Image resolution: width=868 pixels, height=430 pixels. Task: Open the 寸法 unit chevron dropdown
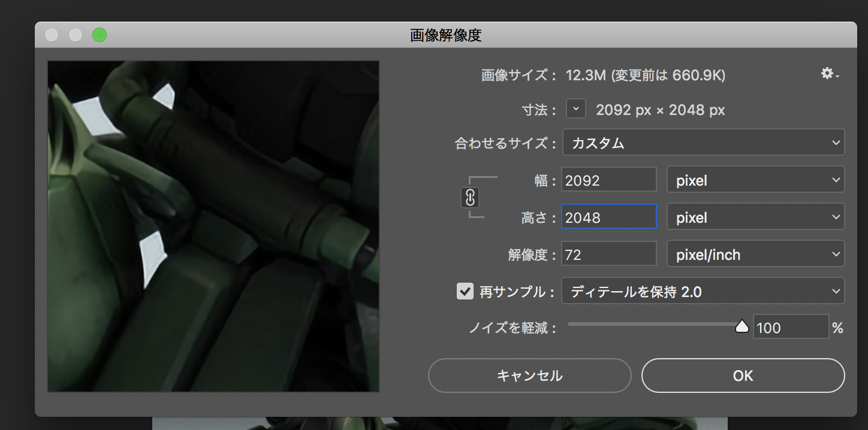click(x=576, y=109)
